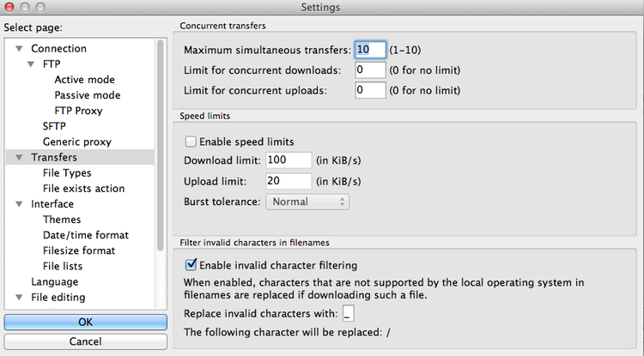
Task: Select the SFTP settings page
Action: click(54, 126)
